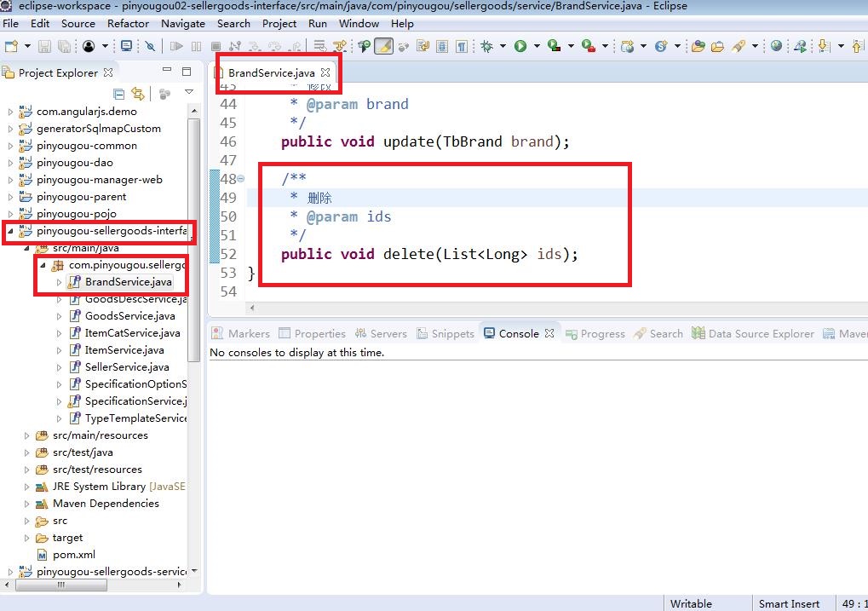The height and width of the screenshot is (611, 868).
Task: Open the File menu
Action: (x=10, y=24)
